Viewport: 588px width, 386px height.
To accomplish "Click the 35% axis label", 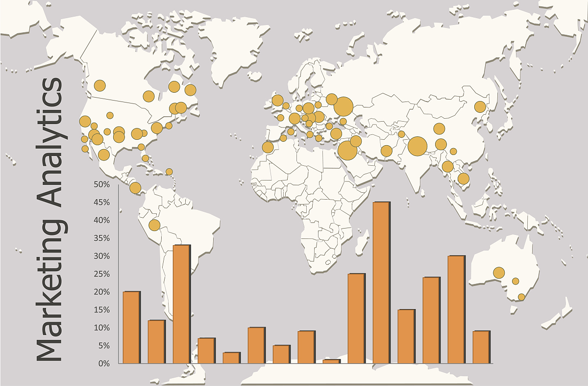I will pyautogui.click(x=101, y=238).
